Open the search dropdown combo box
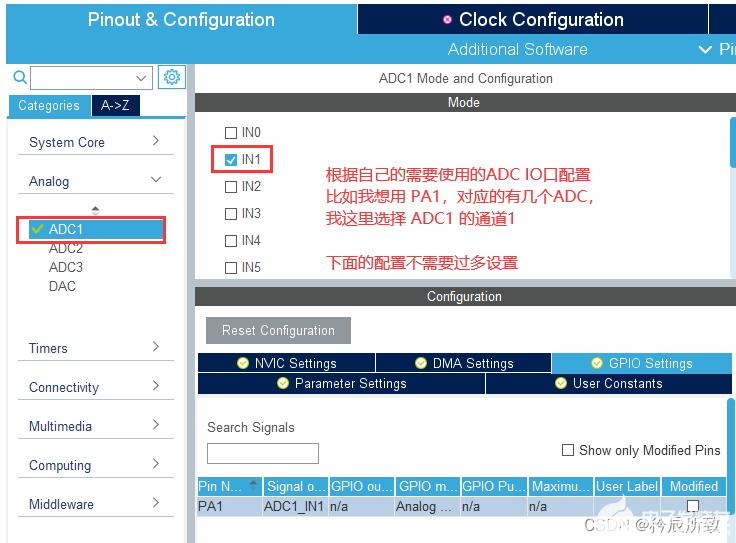This screenshot has height=543, width=736. pyautogui.click(x=92, y=78)
